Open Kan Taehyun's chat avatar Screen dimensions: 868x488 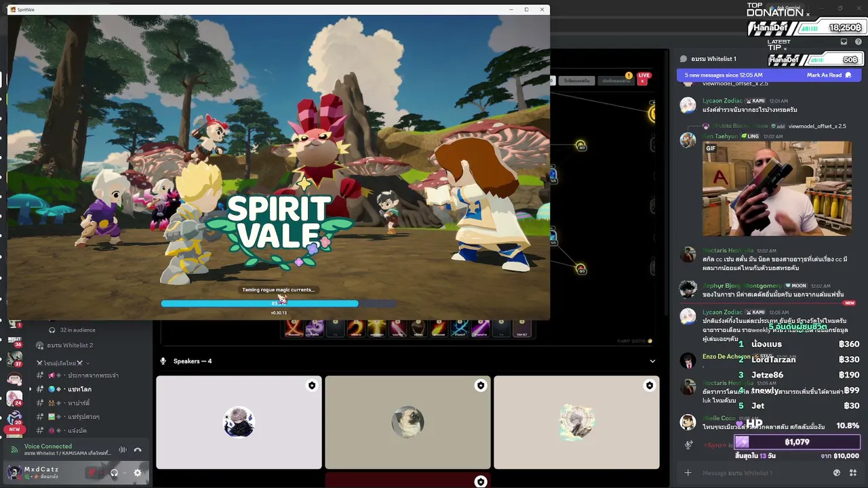click(x=688, y=140)
